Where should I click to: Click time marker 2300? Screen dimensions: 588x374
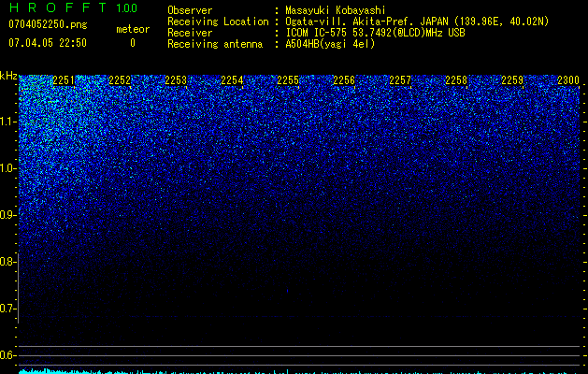568,80
